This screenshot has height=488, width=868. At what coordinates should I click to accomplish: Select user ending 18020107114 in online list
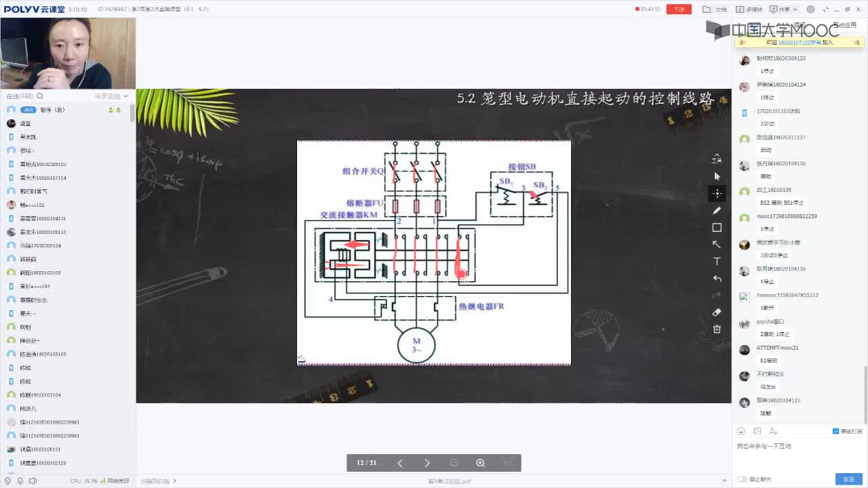43,178
